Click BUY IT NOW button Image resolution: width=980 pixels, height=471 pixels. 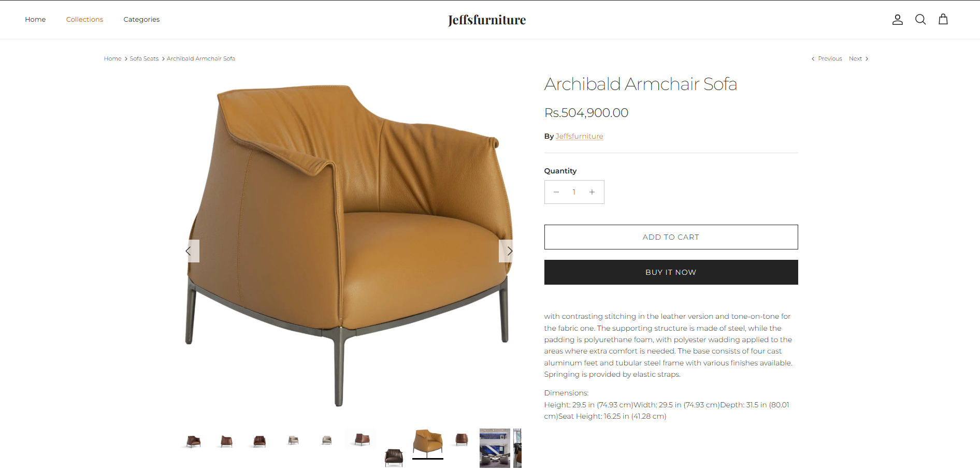pyautogui.click(x=671, y=272)
